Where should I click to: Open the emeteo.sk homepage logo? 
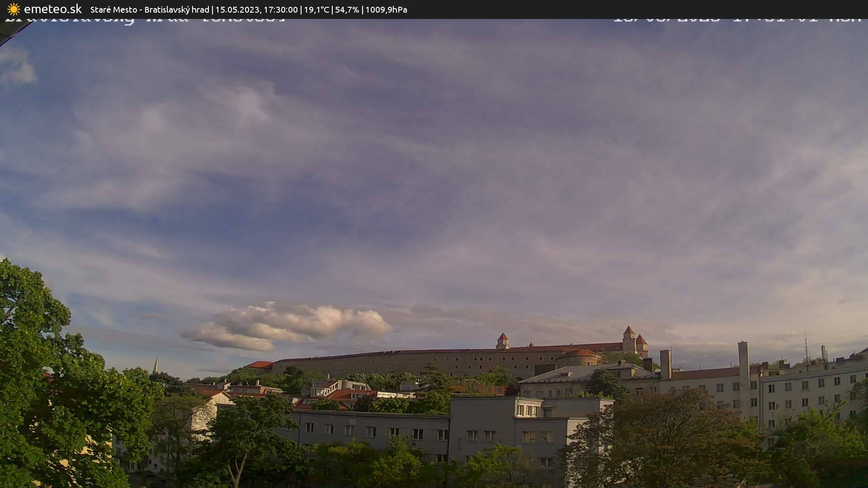pyautogui.click(x=53, y=9)
